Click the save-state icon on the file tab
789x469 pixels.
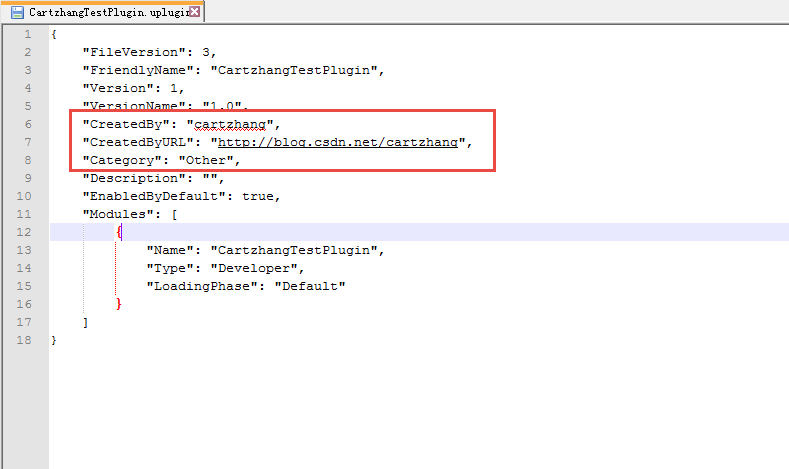18,13
